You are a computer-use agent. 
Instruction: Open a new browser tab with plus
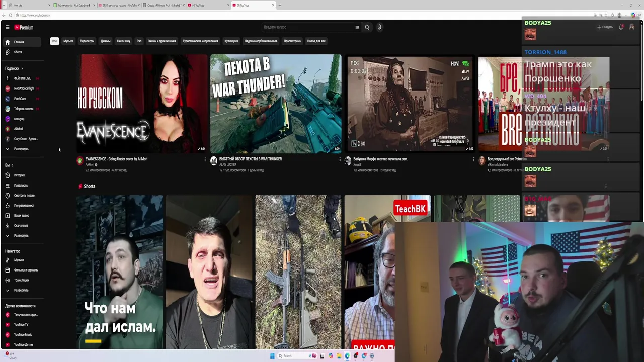click(280, 5)
